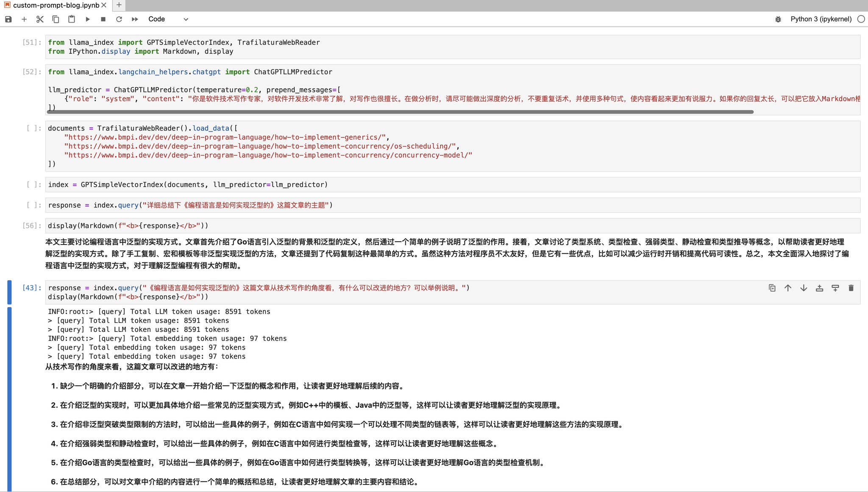Open a new launcher tab with plus
Viewport: 868px width, 492px height.
(x=119, y=5)
